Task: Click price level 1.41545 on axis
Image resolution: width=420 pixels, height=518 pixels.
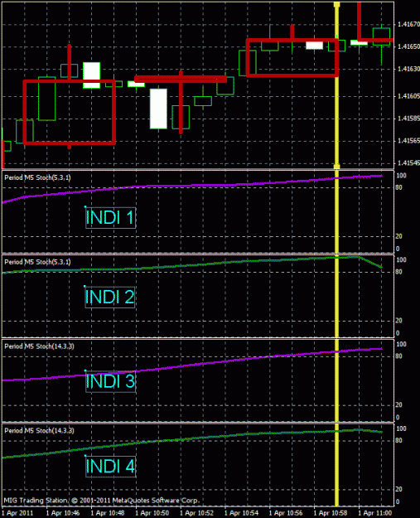Action: tap(408, 163)
